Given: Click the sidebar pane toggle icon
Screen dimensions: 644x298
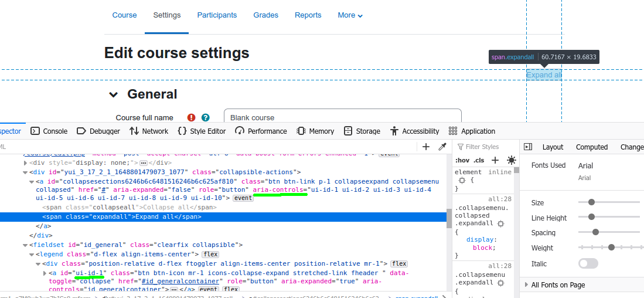Looking at the screenshot, I should point(528,147).
